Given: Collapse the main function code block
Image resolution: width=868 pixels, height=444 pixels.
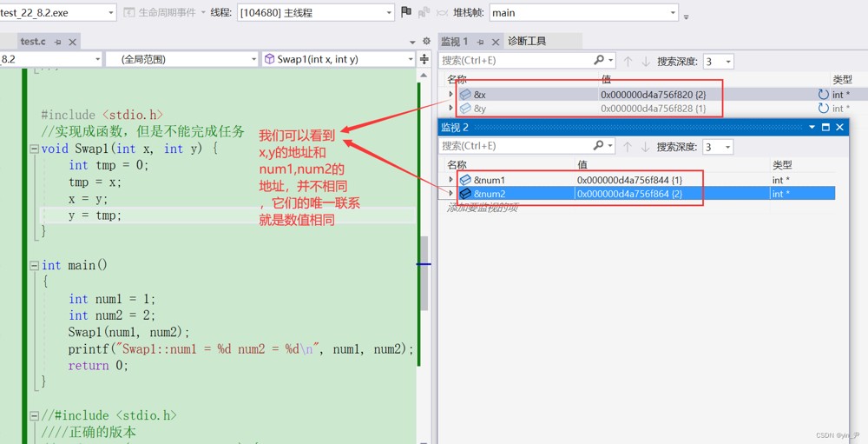Looking at the screenshot, I should pyautogui.click(x=35, y=266).
